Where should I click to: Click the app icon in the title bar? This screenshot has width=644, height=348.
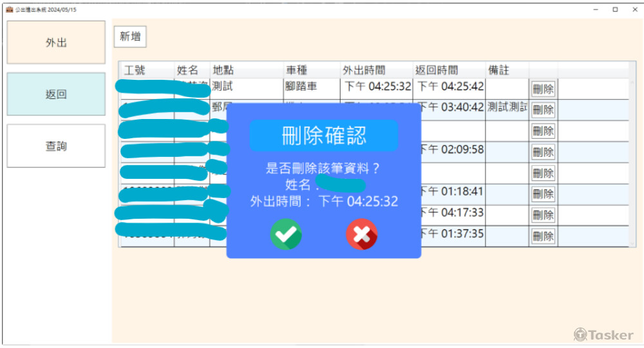pos(9,10)
